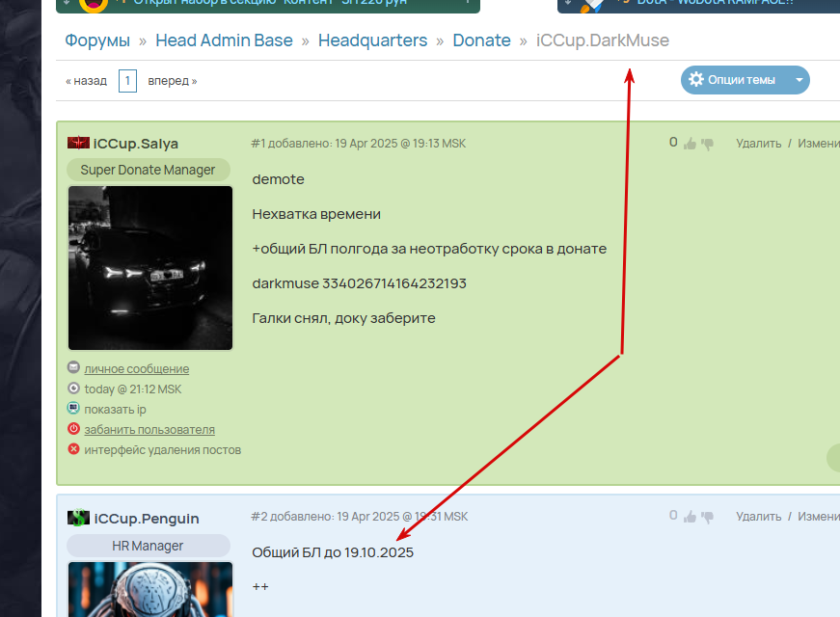Click the flag icon beside iCCup.Salya

tap(78, 143)
